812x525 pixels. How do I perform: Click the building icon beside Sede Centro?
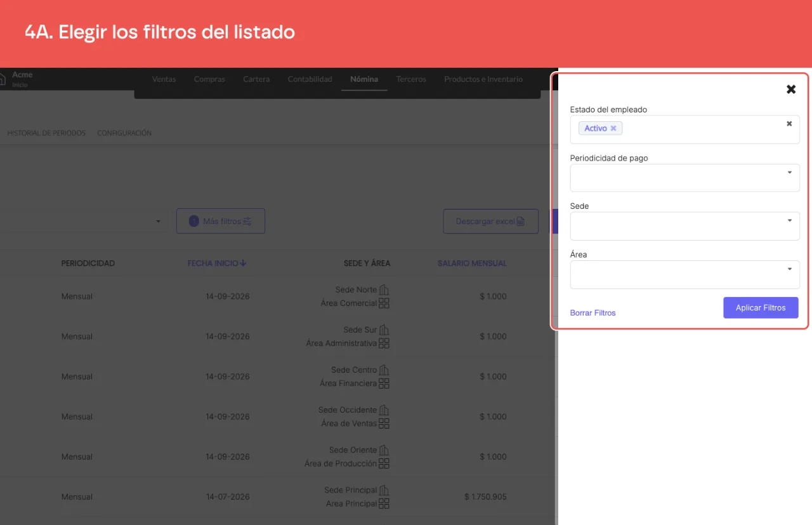[x=384, y=370]
